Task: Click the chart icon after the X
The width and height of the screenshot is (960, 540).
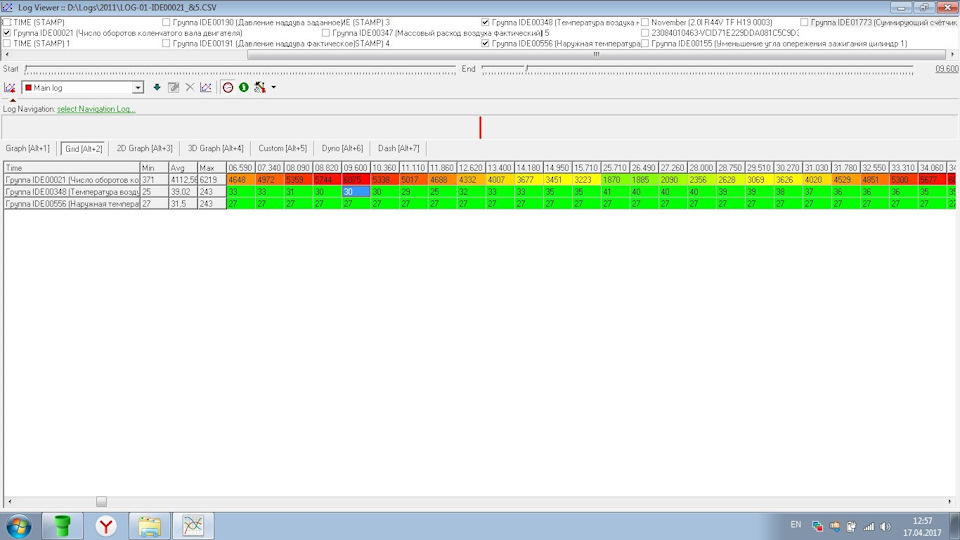Action: 206,88
